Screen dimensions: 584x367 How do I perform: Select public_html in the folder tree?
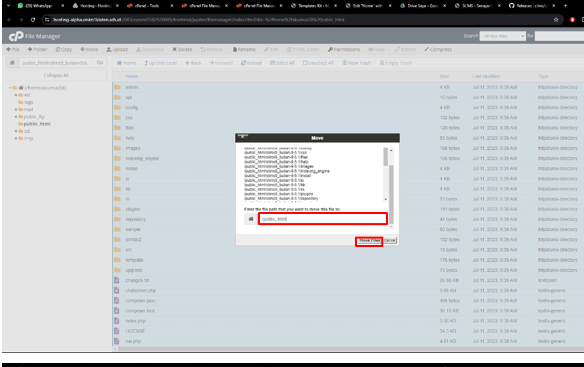37,124
